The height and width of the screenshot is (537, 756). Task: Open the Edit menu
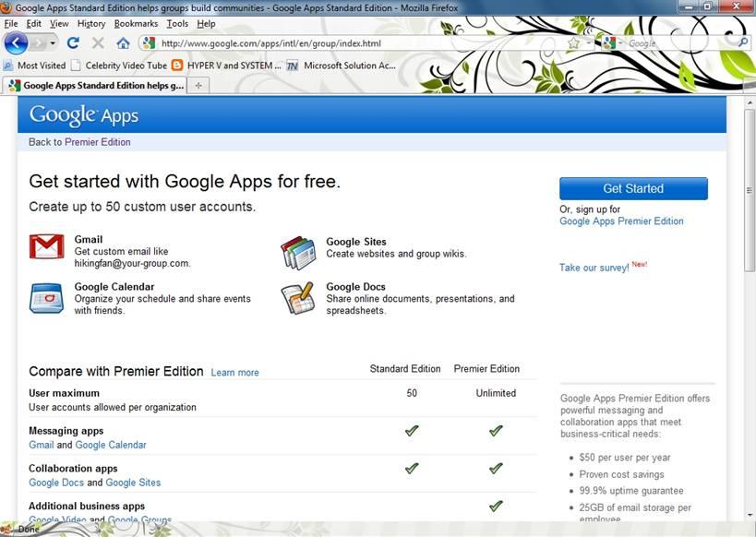coord(33,24)
